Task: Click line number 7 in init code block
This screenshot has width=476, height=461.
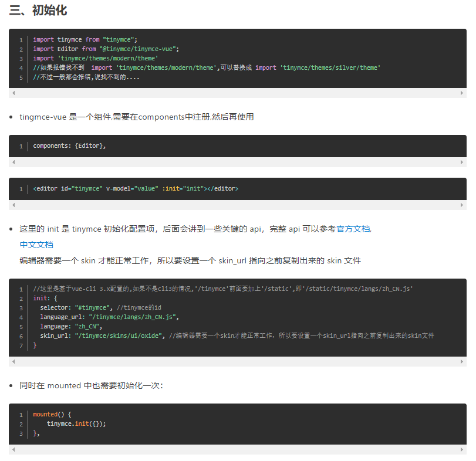Action: pyautogui.click(x=21, y=346)
